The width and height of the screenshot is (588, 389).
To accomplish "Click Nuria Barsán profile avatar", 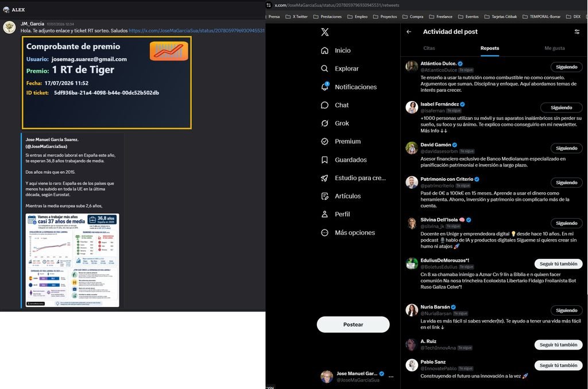I will pos(412,310).
